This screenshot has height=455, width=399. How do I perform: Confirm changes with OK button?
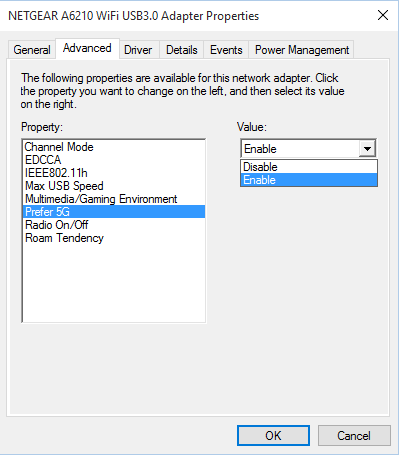click(x=273, y=435)
